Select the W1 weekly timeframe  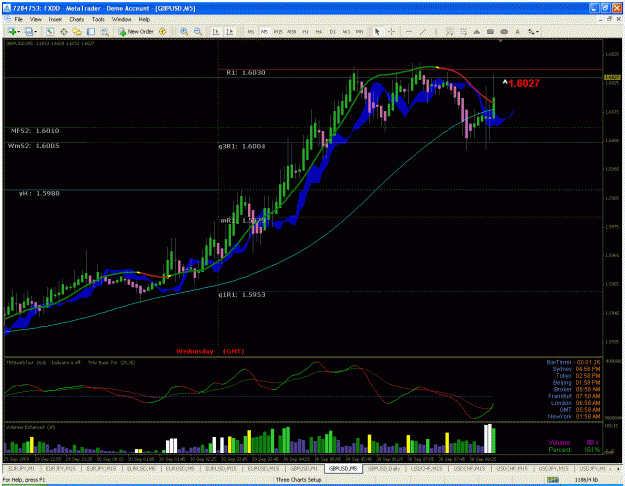coord(346,31)
